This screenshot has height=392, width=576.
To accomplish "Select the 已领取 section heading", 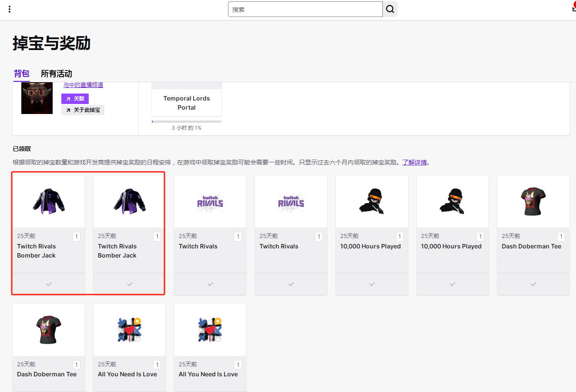I will pyautogui.click(x=22, y=149).
